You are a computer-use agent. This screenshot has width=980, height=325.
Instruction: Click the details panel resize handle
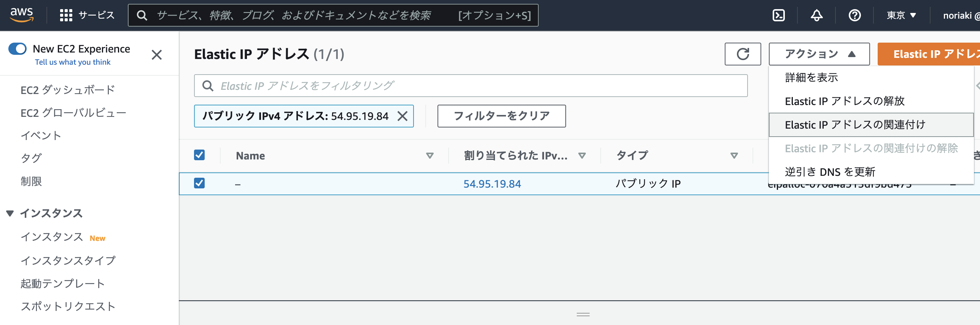pyautogui.click(x=583, y=314)
